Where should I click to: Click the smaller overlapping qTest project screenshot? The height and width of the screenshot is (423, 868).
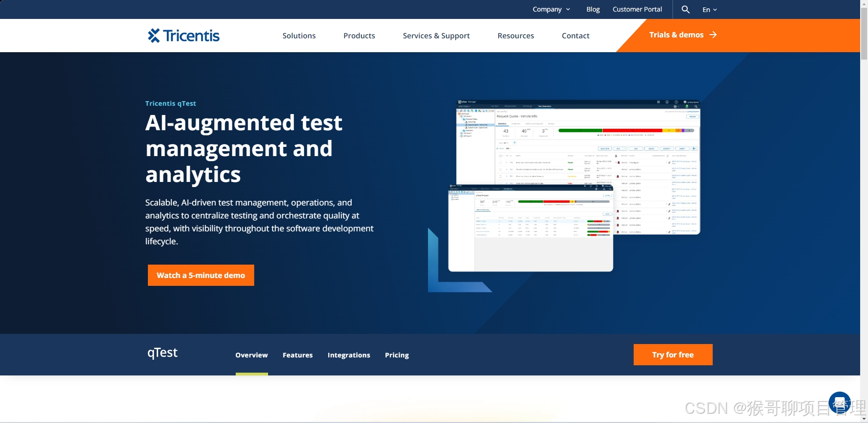click(x=531, y=228)
